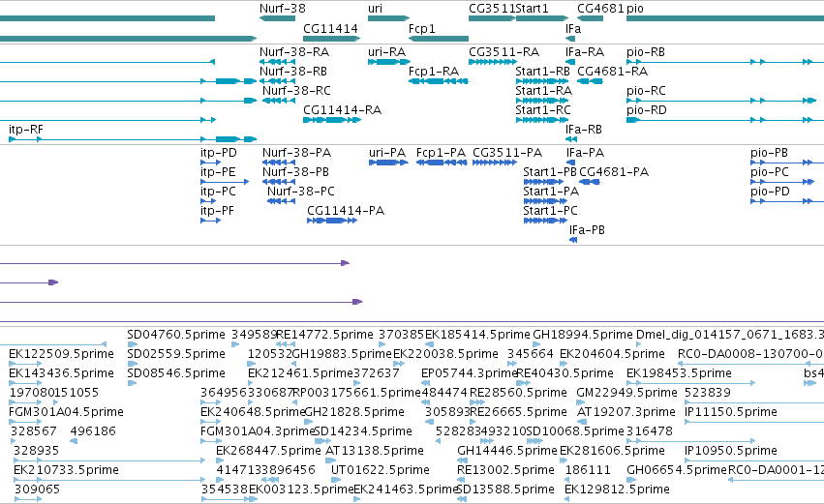Select the Nurf-38-RC transcript
The height and width of the screenshot is (504, 824).
click(279, 101)
